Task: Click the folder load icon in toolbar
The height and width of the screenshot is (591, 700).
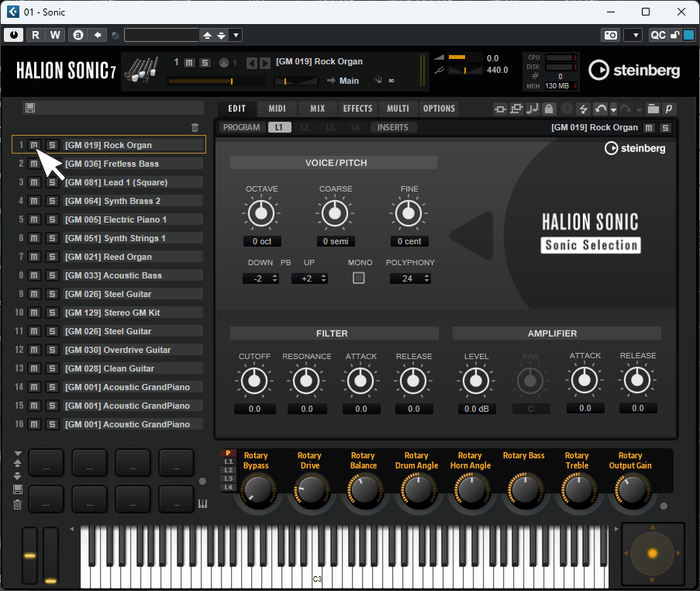Action: click(653, 109)
